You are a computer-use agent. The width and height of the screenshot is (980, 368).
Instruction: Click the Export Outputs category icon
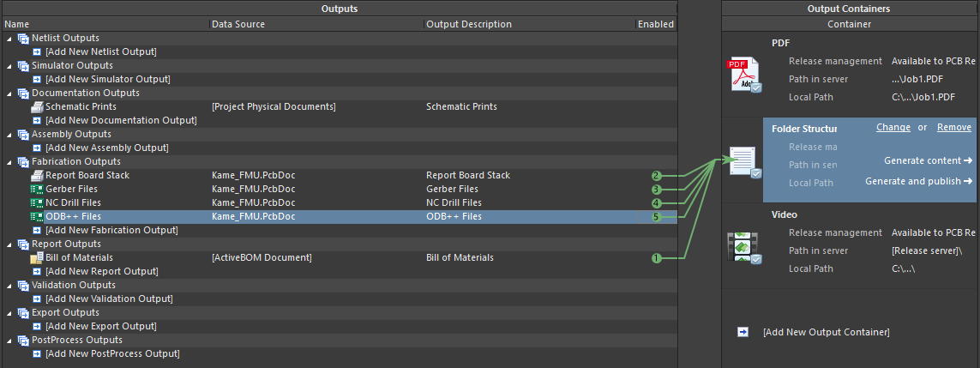pos(23,313)
